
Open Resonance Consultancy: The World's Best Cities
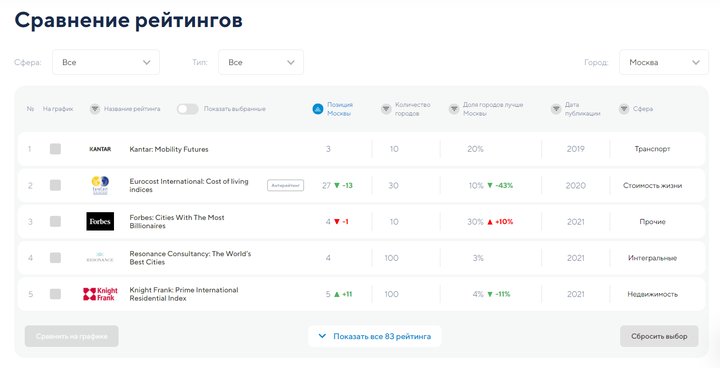click(x=190, y=258)
